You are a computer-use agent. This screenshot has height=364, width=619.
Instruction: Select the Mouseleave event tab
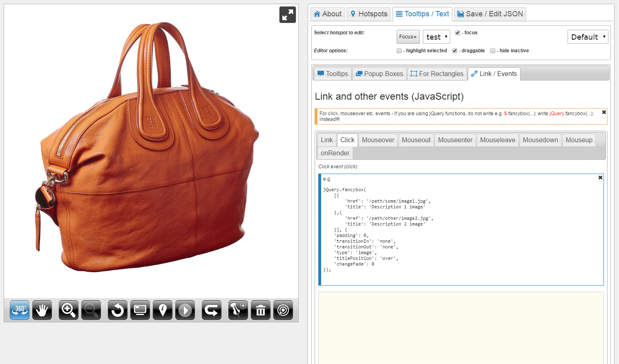(x=498, y=140)
